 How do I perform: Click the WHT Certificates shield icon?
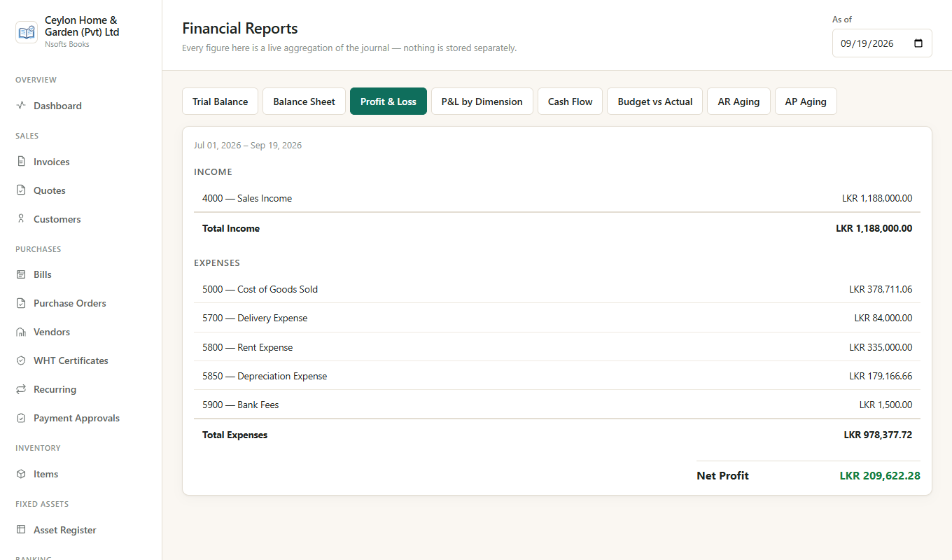[x=21, y=360]
